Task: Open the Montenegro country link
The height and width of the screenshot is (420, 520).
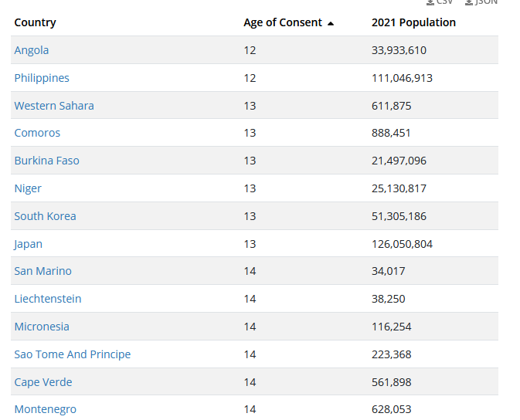Action: (x=45, y=409)
